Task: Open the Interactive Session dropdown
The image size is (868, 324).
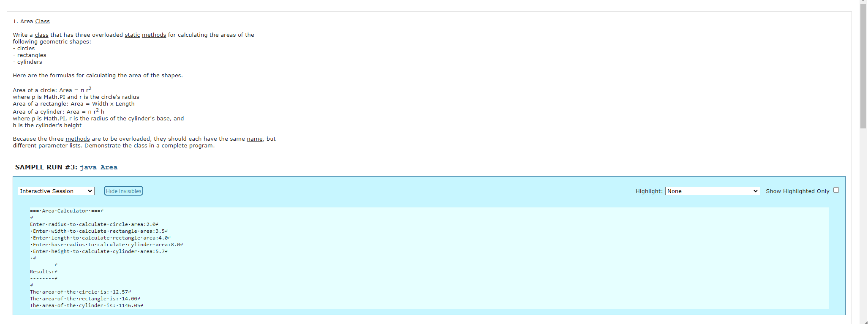Action: [56, 191]
